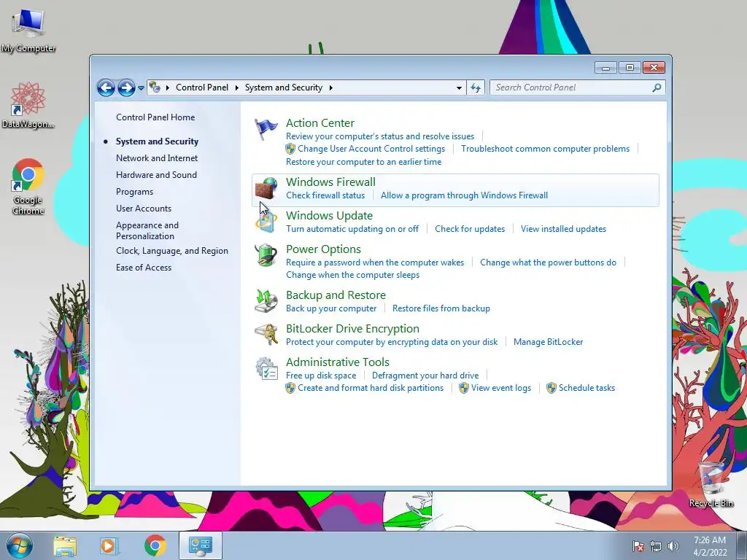The height and width of the screenshot is (560, 747).
Task: Click Back up your computer
Action: pos(331,308)
